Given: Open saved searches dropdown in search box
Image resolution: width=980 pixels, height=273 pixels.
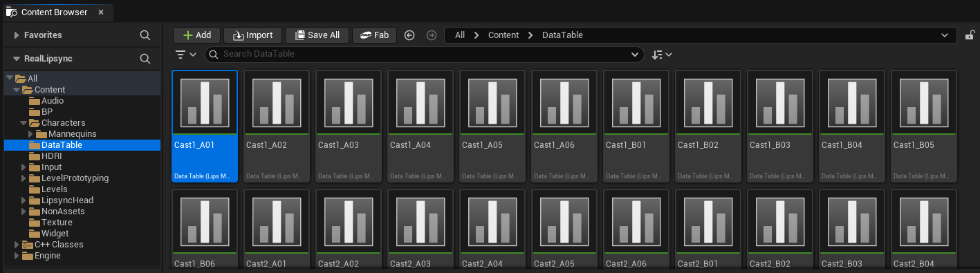Looking at the screenshot, I should pyautogui.click(x=636, y=55).
